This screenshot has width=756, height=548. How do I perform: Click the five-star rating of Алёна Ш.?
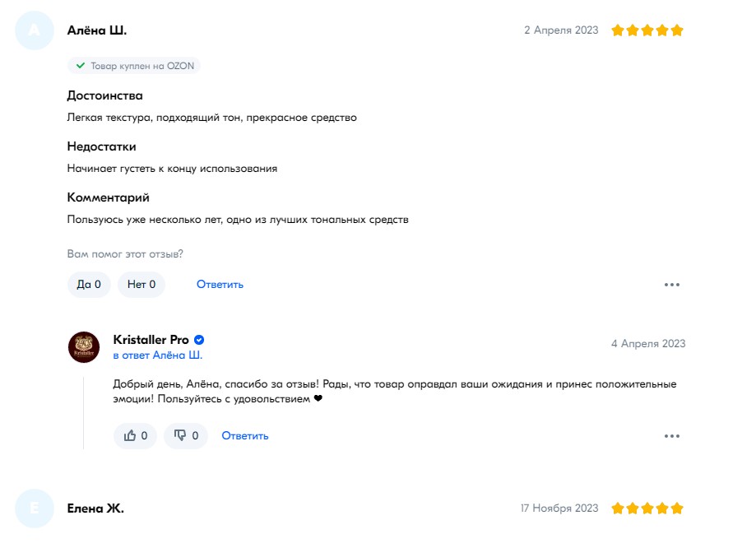pos(647,30)
